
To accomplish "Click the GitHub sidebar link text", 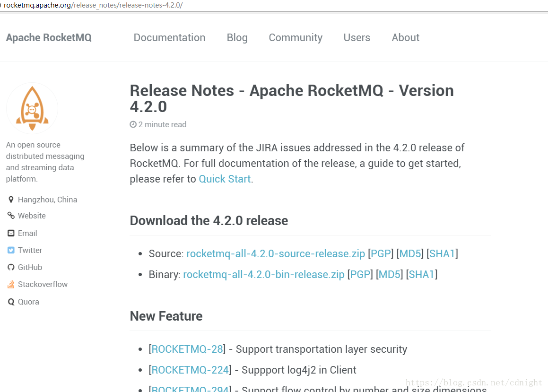I will (30, 267).
